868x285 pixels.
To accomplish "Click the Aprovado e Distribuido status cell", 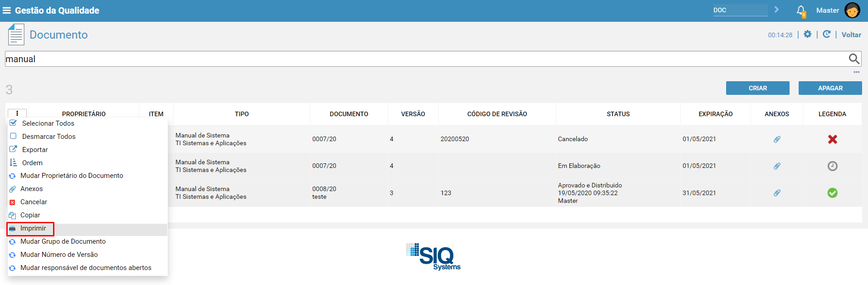I will point(590,193).
